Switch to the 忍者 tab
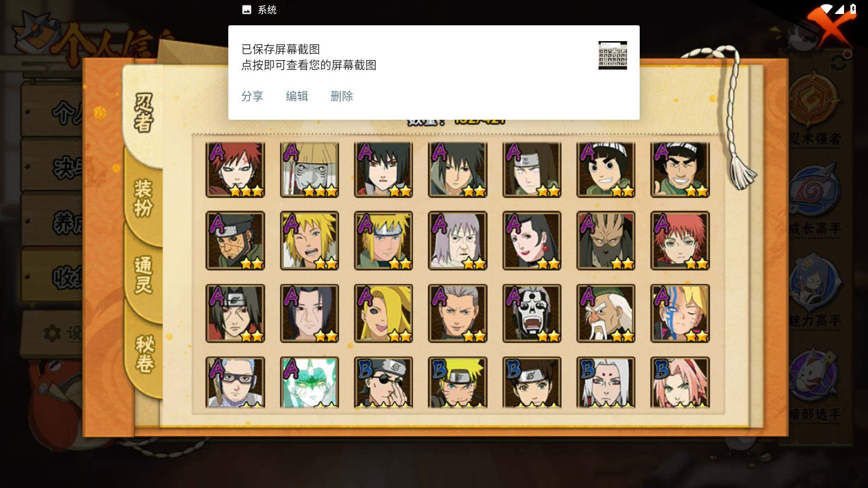Viewport: 868px width, 488px height. [x=144, y=113]
